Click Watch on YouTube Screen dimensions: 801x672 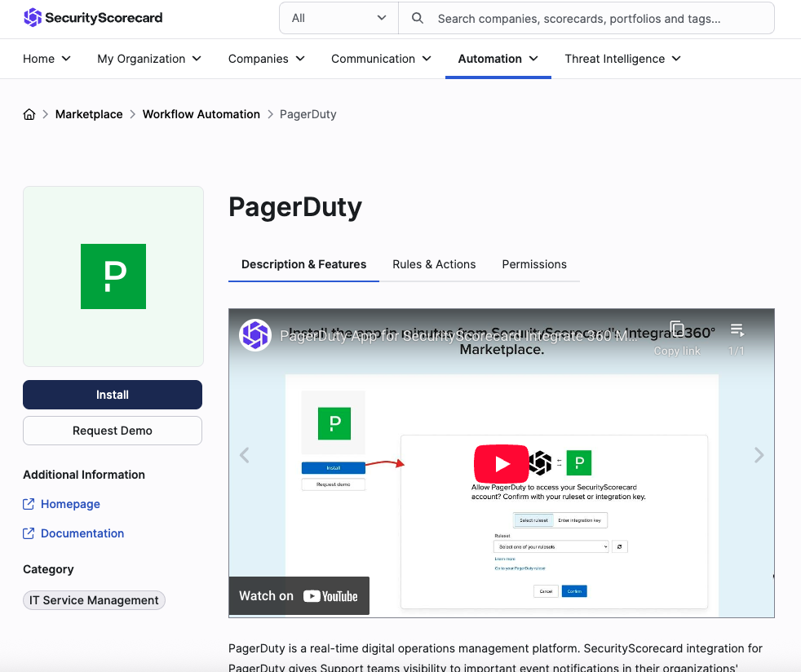point(299,596)
